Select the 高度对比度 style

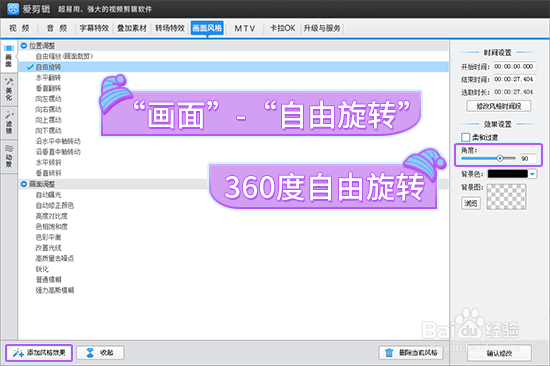coord(52,216)
